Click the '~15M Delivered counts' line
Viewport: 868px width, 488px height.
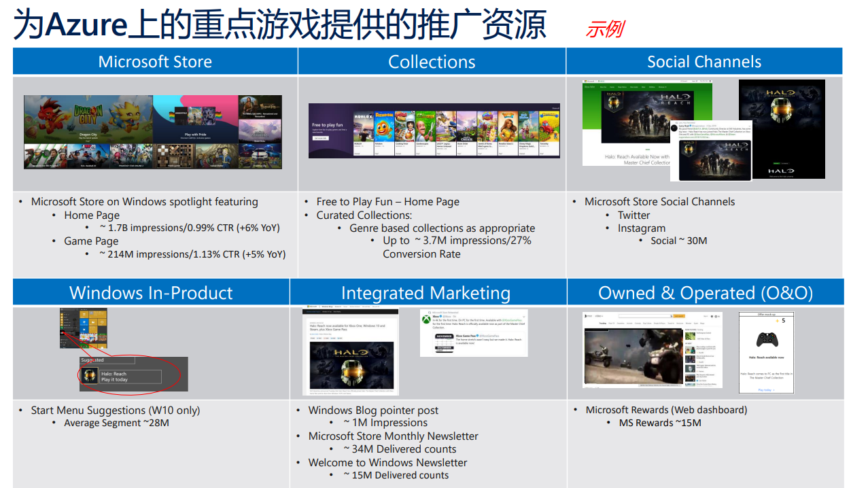[396, 475]
